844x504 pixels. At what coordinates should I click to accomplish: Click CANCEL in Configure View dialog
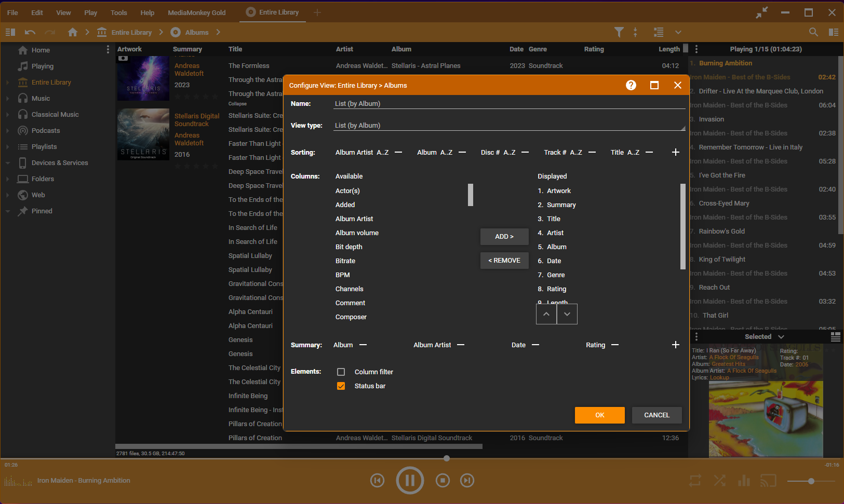[x=657, y=415]
